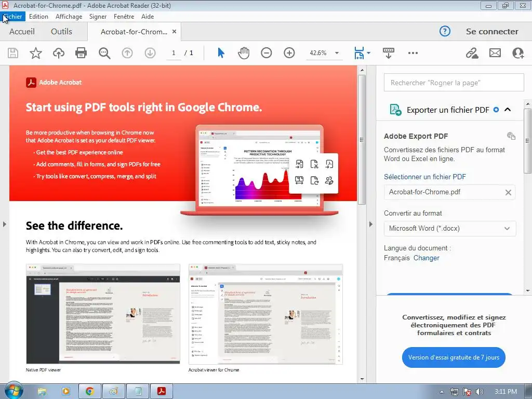Viewport: 532px width, 399px height.
Task: Click the Se connecter button
Action: (x=492, y=31)
